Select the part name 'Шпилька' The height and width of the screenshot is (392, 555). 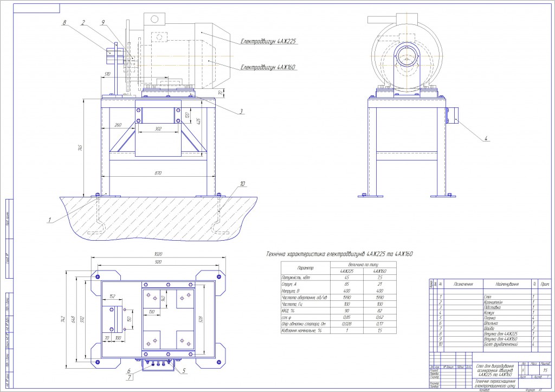[491, 323]
